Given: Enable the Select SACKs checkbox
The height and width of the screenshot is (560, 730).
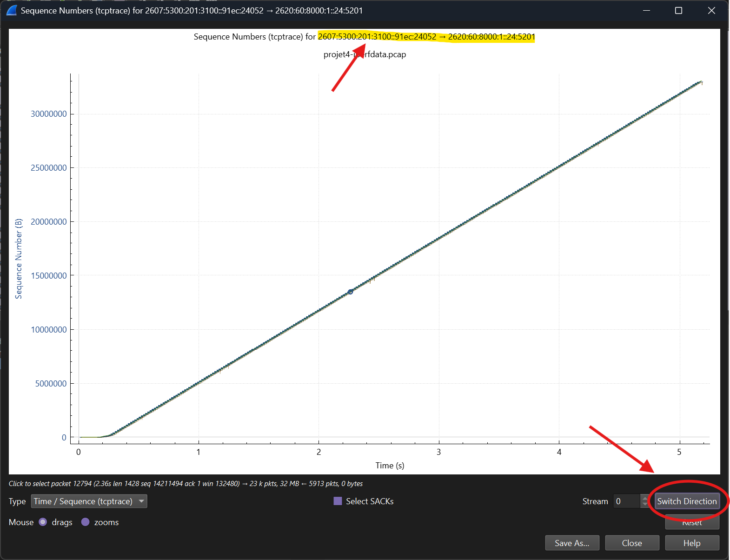Looking at the screenshot, I should [x=338, y=501].
